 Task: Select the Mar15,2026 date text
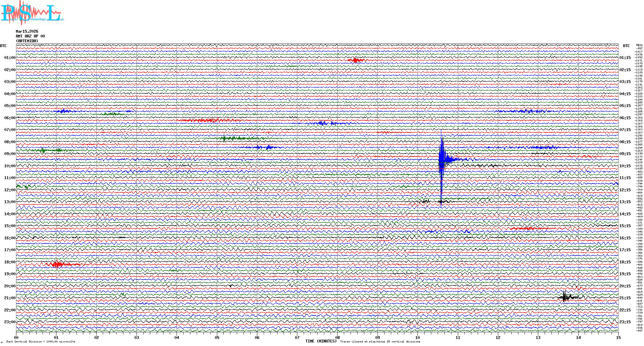coord(27,31)
